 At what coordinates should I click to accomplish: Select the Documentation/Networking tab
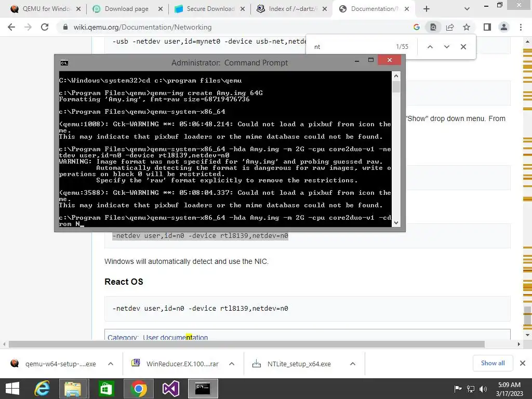point(373,9)
